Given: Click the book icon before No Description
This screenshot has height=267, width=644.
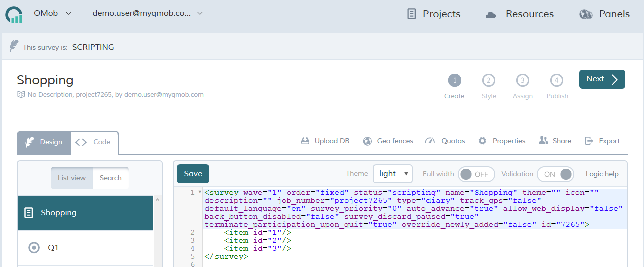Looking at the screenshot, I should [21, 94].
